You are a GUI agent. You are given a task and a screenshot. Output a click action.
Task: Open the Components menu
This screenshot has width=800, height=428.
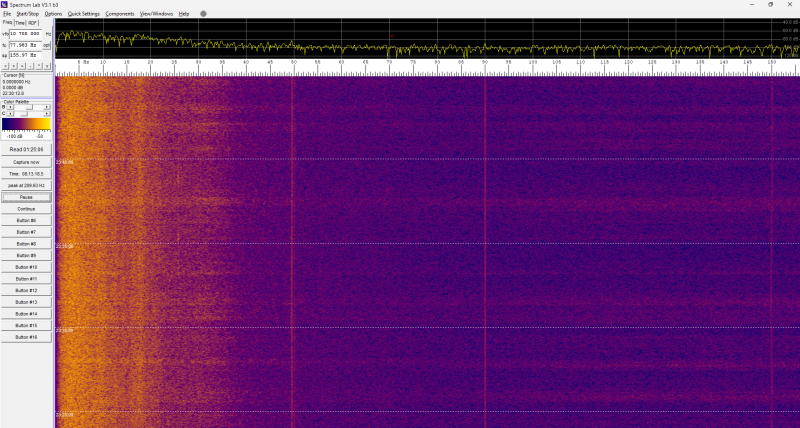pyautogui.click(x=120, y=14)
